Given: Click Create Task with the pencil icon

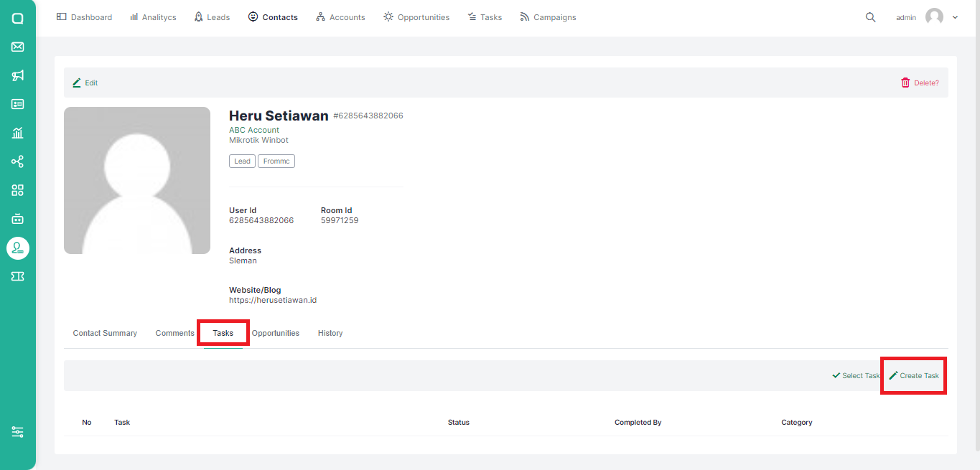Looking at the screenshot, I should pos(914,375).
